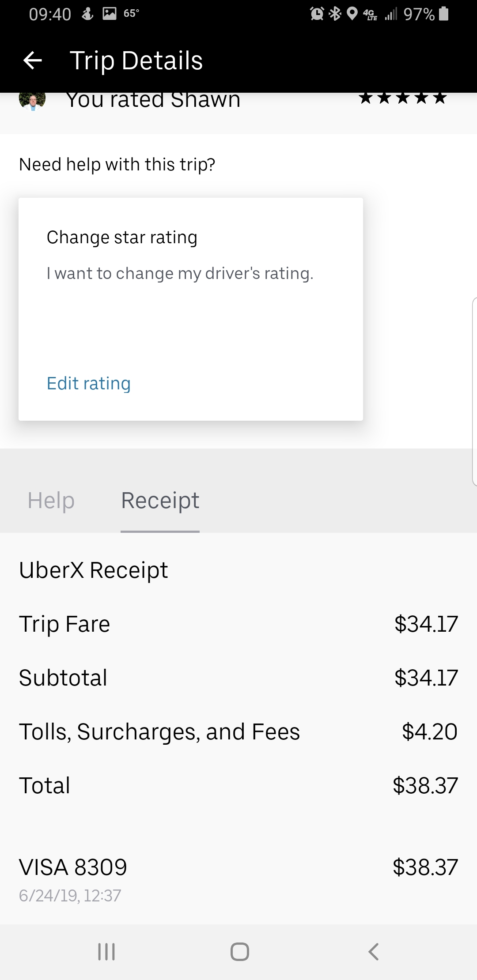Tap the alarm icon in status bar

pyautogui.click(x=317, y=14)
